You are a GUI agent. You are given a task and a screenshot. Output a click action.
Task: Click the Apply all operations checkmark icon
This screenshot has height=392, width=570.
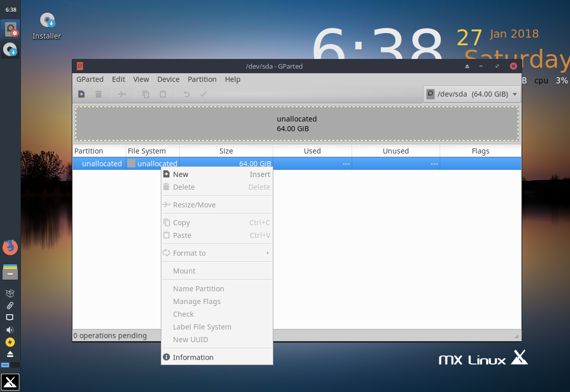204,94
